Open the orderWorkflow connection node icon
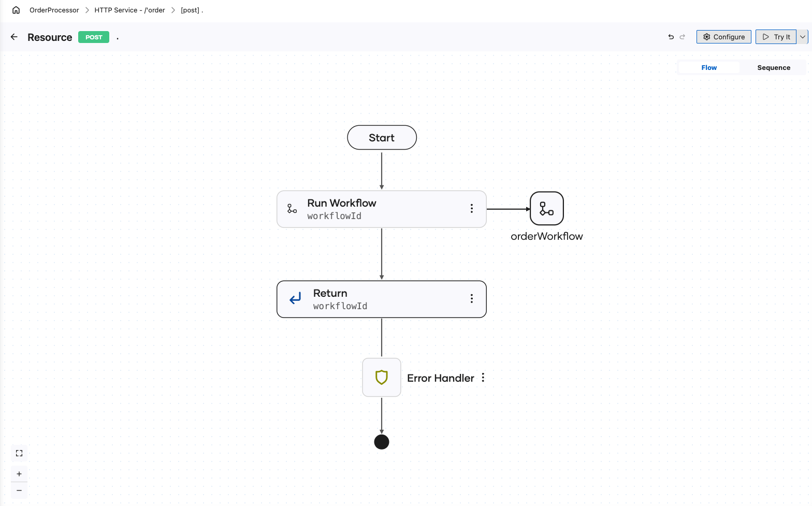The image size is (812, 506). (x=547, y=208)
